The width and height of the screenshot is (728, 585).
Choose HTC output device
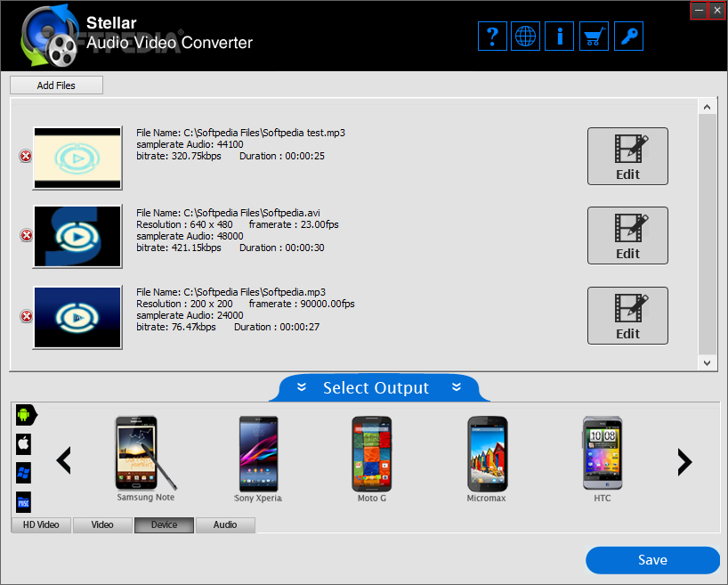click(603, 459)
